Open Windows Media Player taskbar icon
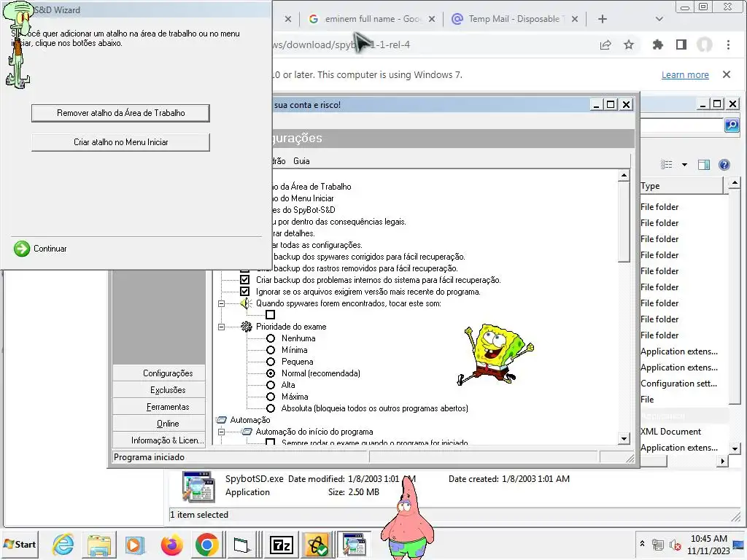The height and width of the screenshot is (560, 747). 134,545
